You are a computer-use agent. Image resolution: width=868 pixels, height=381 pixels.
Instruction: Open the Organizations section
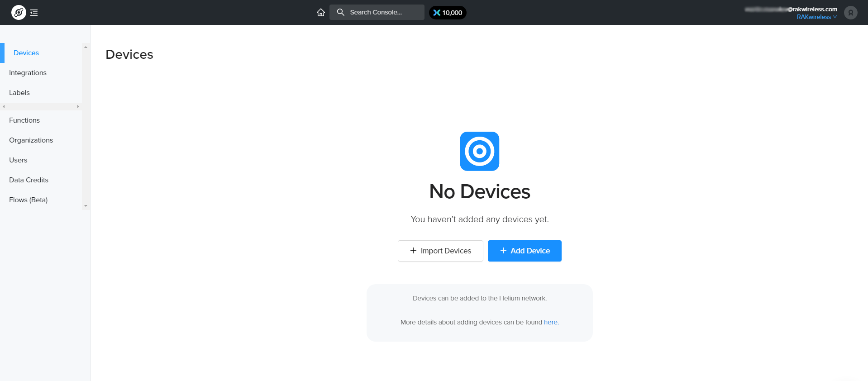pyautogui.click(x=31, y=140)
